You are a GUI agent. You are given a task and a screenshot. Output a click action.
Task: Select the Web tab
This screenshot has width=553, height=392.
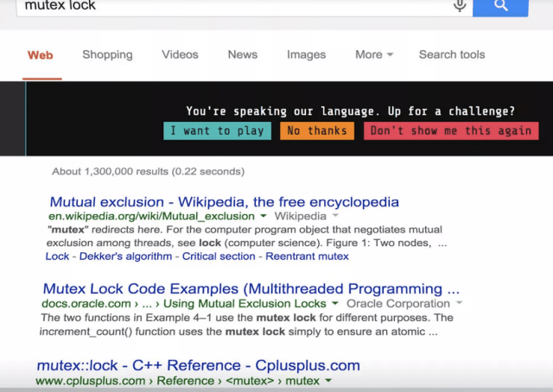click(41, 55)
